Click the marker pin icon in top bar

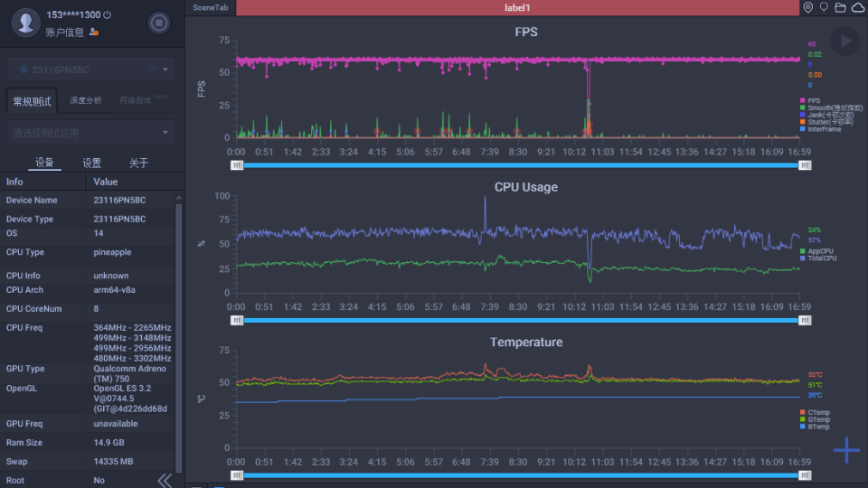(824, 8)
